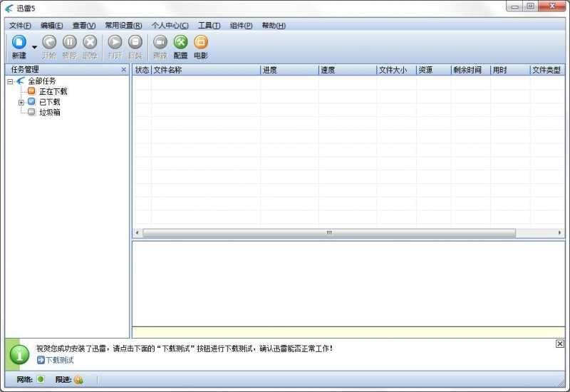The image size is (570, 392).
Task: Click the 打开 (Open) toolbar icon
Action: tap(115, 43)
